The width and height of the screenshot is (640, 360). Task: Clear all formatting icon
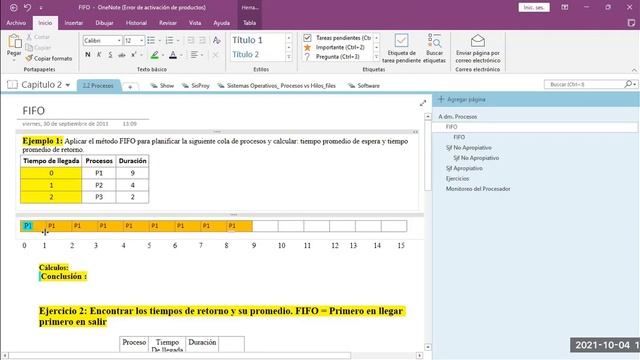pyautogui.click(x=217, y=40)
